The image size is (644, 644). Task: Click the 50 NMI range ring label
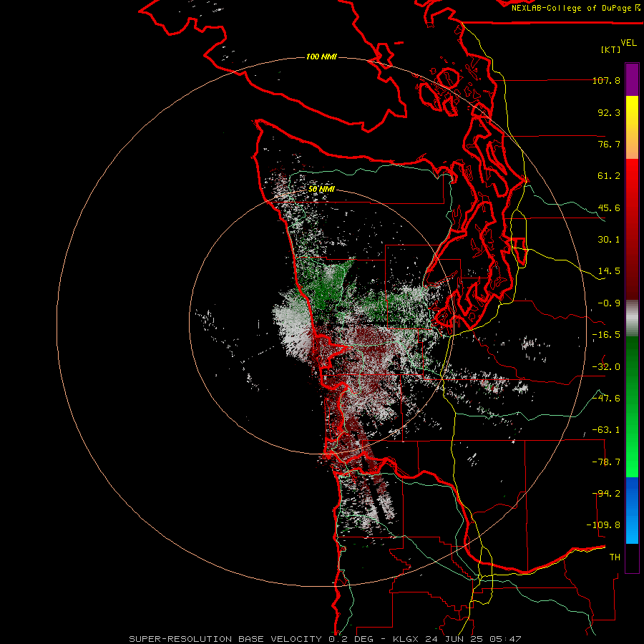321,189
